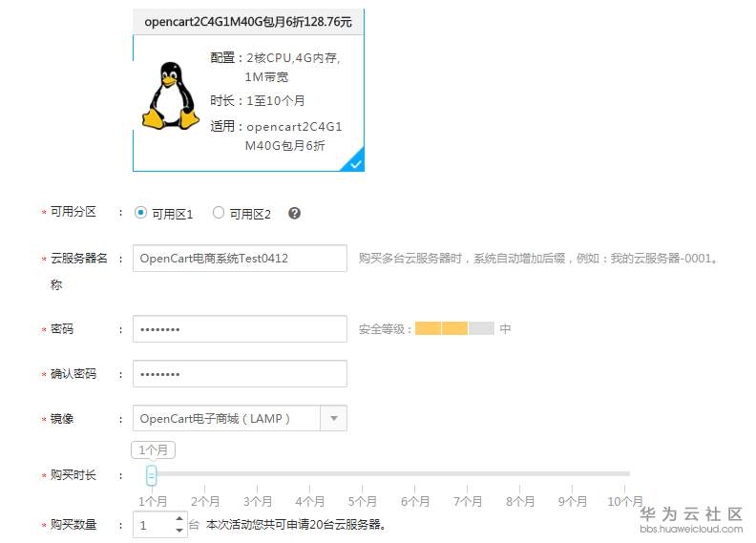Click the OpenCart电子商城 (LAMP) image combo box
The width and height of the screenshot is (756, 543).
coord(240,418)
